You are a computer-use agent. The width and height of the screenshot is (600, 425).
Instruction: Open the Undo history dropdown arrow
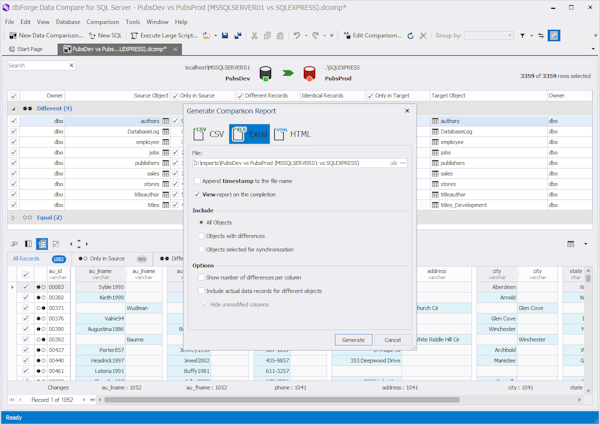(306, 36)
